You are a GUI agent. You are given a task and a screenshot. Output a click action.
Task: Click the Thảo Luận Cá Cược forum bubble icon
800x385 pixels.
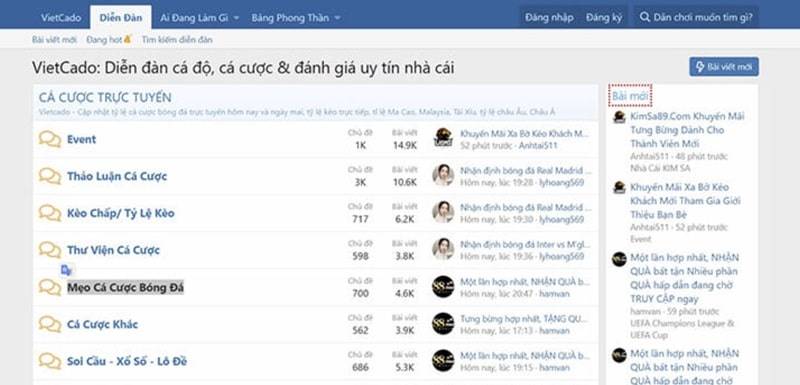coord(49,176)
